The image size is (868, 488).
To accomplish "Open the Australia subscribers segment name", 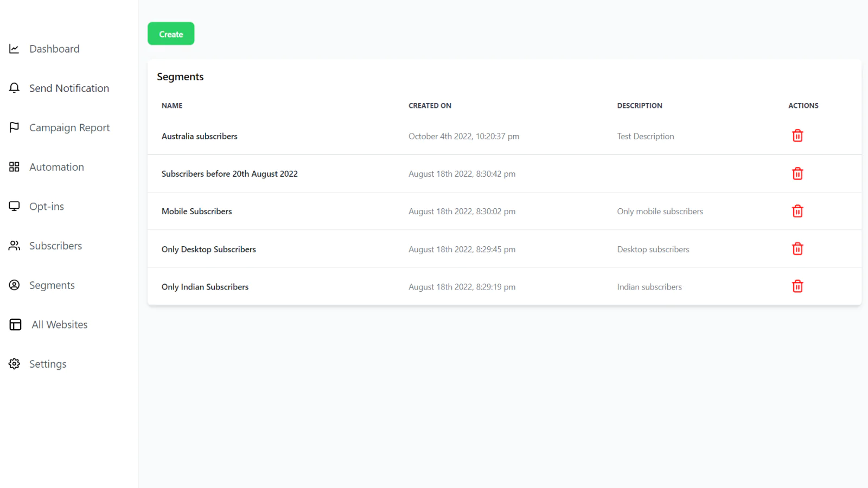I will pos(199,136).
